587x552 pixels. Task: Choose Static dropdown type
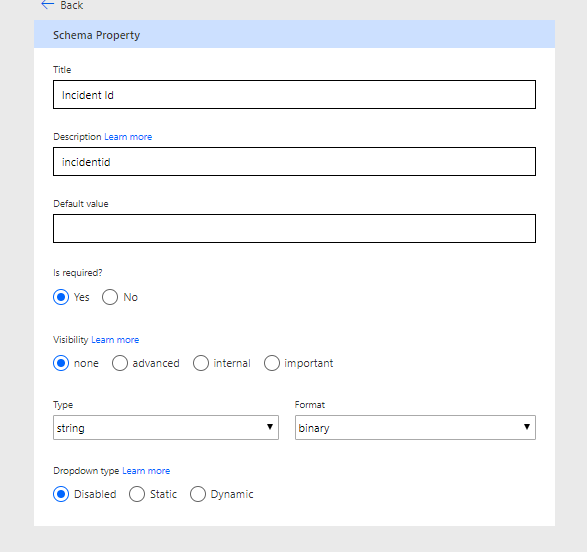[x=137, y=494]
